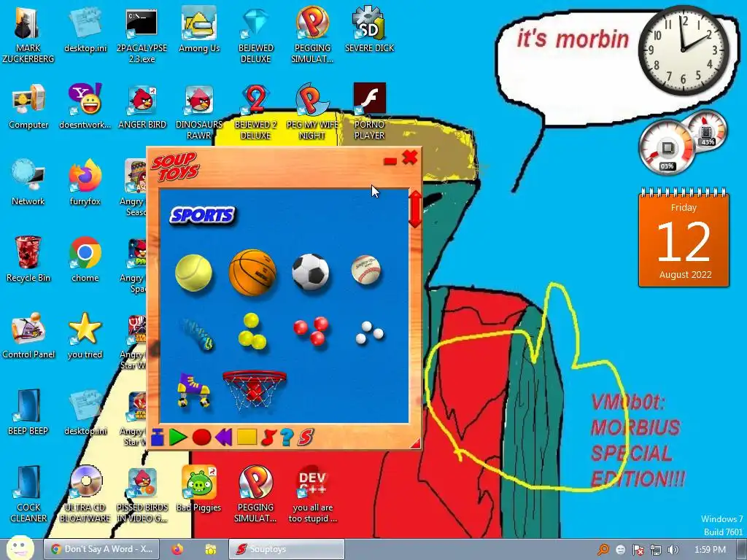Image resolution: width=747 pixels, height=560 pixels.
Task: Click the red up-down scroll arrow in Souptoys
Action: [x=415, y=209]
